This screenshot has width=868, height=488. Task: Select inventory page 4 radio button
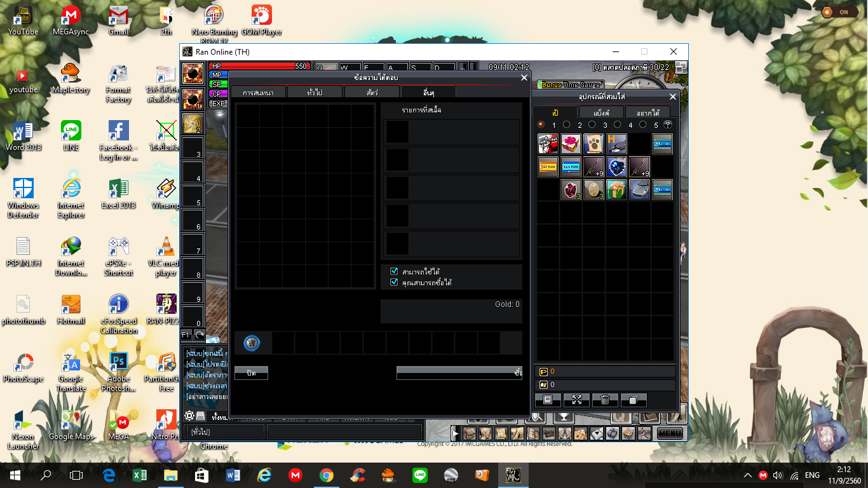click(x=618, y=125)
